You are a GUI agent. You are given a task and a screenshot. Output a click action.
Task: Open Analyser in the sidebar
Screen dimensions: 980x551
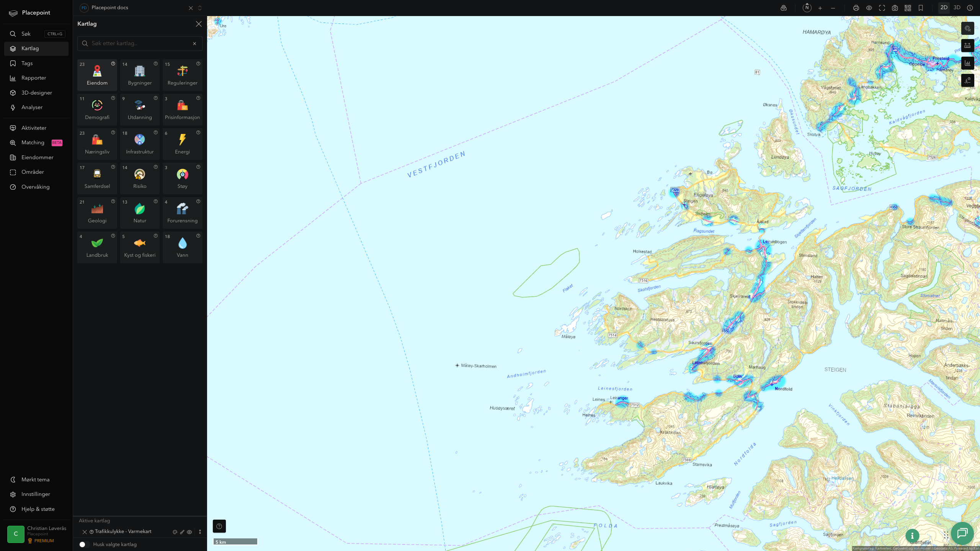[x=36, y=108]
